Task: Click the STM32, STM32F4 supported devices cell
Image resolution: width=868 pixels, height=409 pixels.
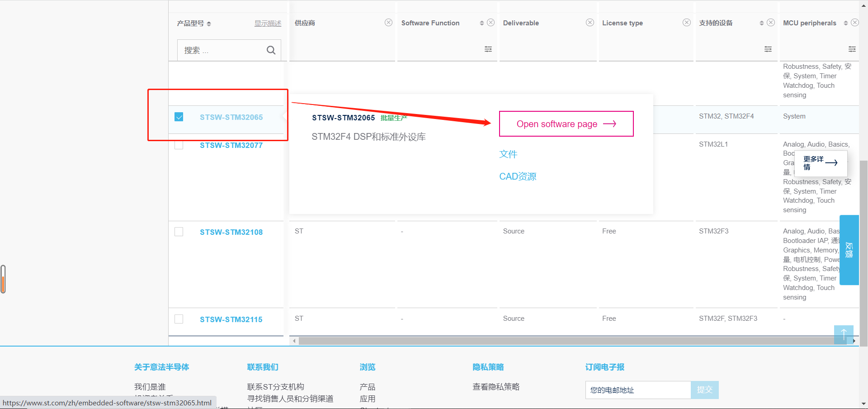Action: point(726,116)
